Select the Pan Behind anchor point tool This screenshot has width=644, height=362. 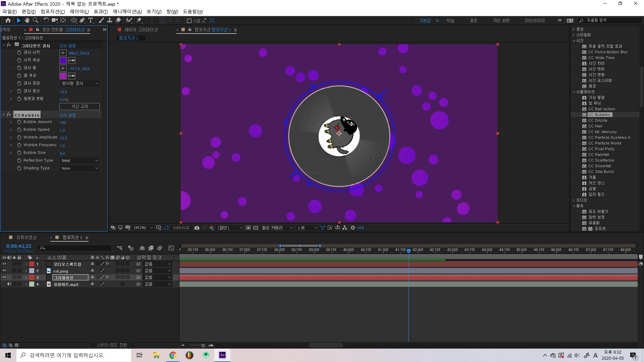coord(63,20)
